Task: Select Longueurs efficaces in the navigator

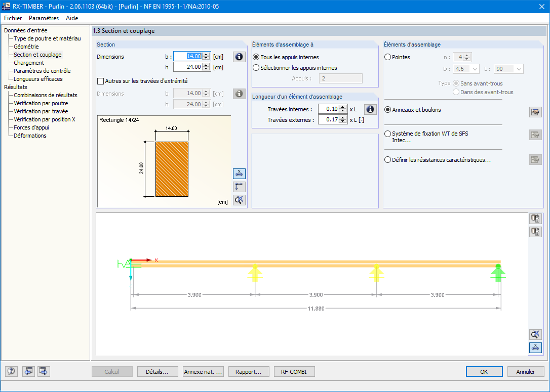Action: pyautogui.click(x=38, y=79)
